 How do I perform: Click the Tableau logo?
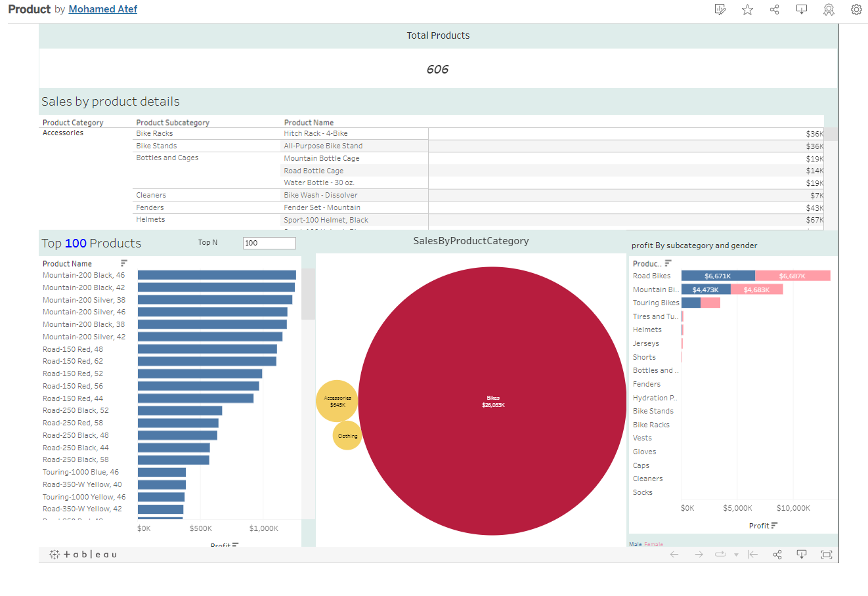pos(85,554)
